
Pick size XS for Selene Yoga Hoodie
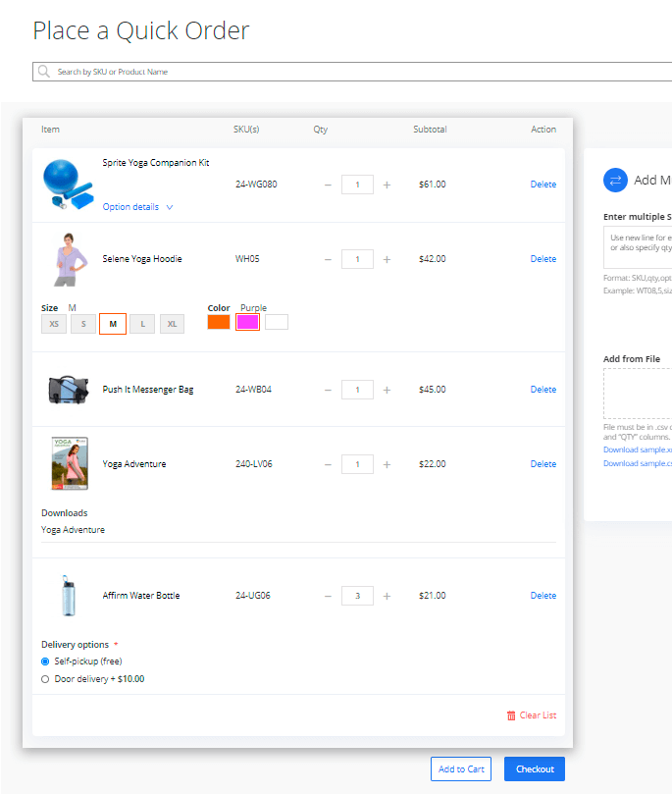click(54, 324)
